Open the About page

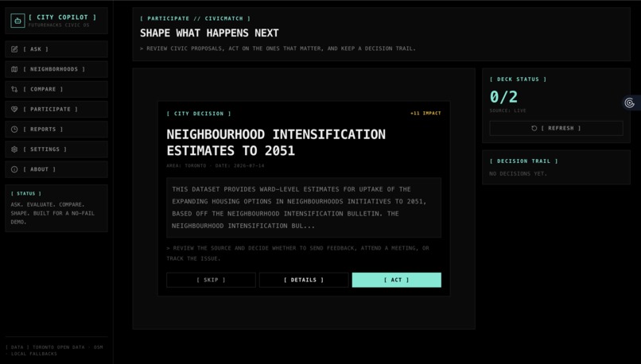[x=56, y=169]
